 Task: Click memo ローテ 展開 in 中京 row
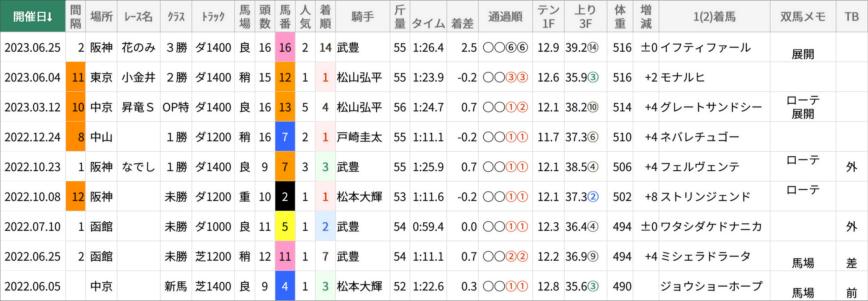tap(803, 107)
